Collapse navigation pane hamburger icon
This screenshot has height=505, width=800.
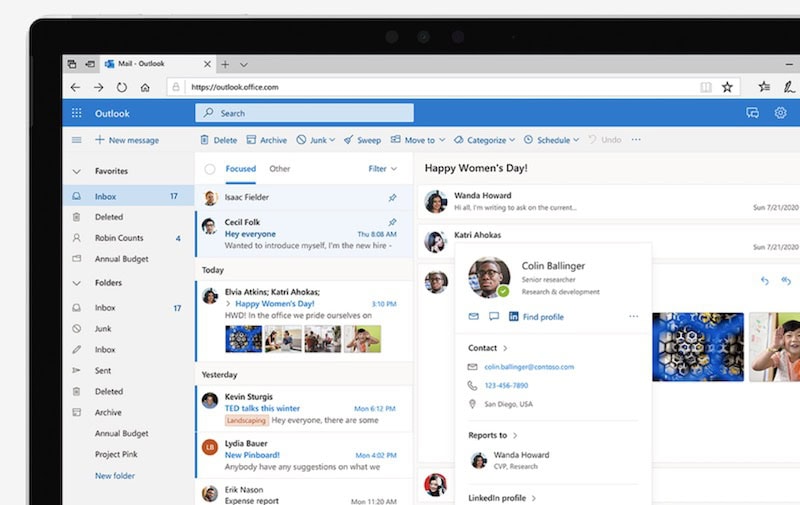coord(77,140)
